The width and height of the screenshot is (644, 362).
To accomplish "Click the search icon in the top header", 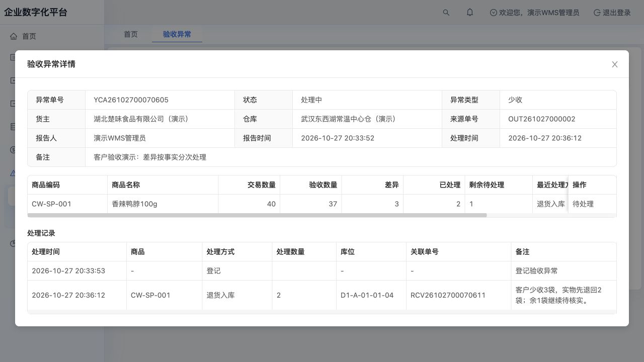I will [446, 13].
